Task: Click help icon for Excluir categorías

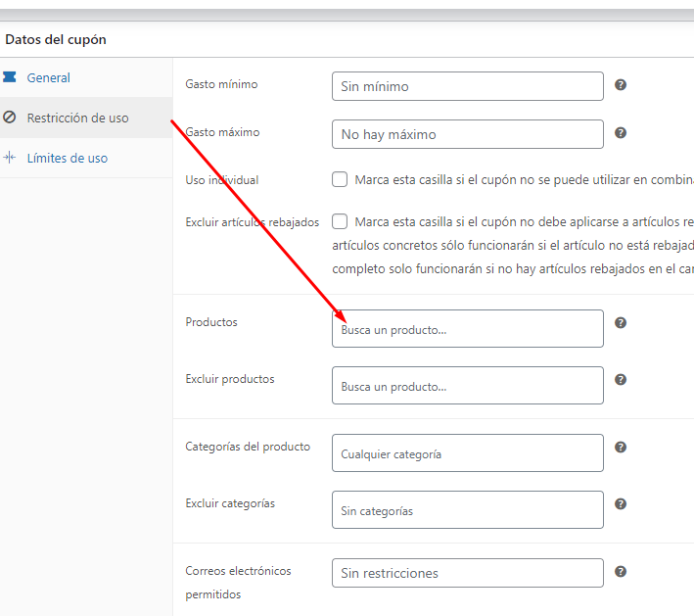Action: coord(621,504)
